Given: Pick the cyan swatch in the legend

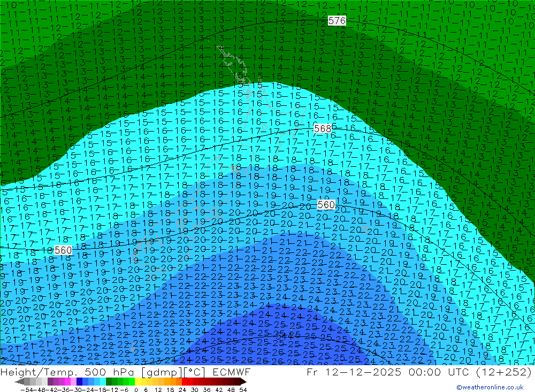Looking at the screenshot, I should [102, 382].
